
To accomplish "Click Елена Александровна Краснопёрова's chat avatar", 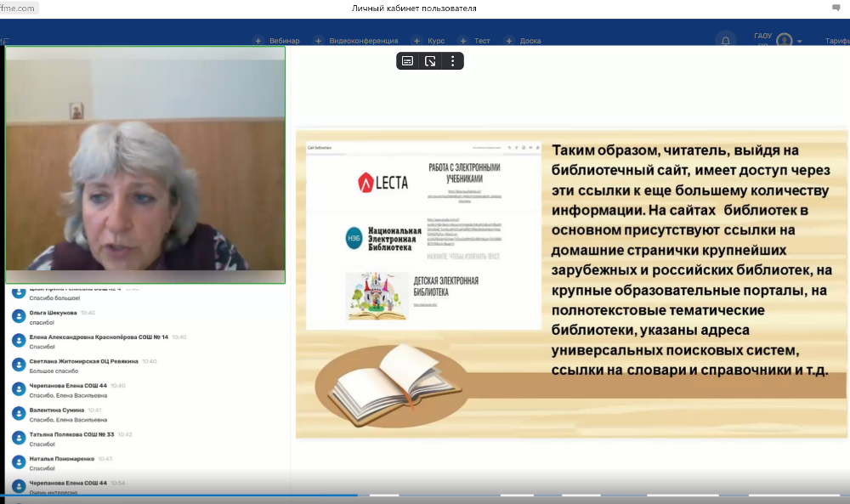I will 19,341.
